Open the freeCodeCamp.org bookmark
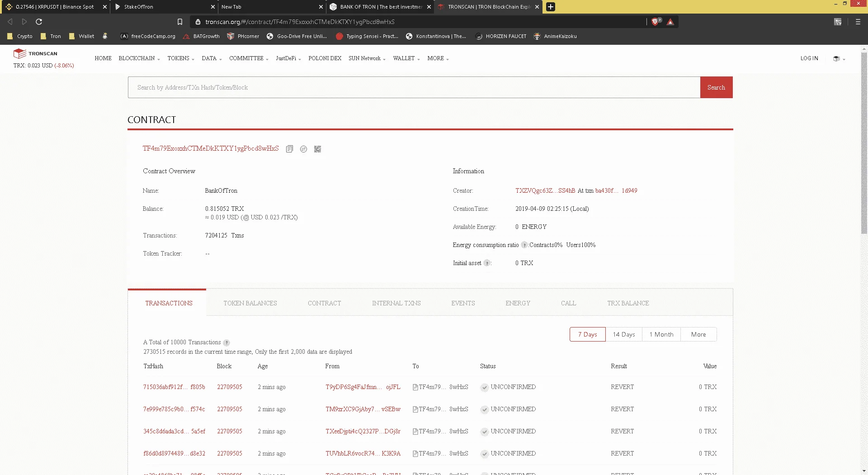The width and height of the screenshot is (868, 475). [148, 36]
